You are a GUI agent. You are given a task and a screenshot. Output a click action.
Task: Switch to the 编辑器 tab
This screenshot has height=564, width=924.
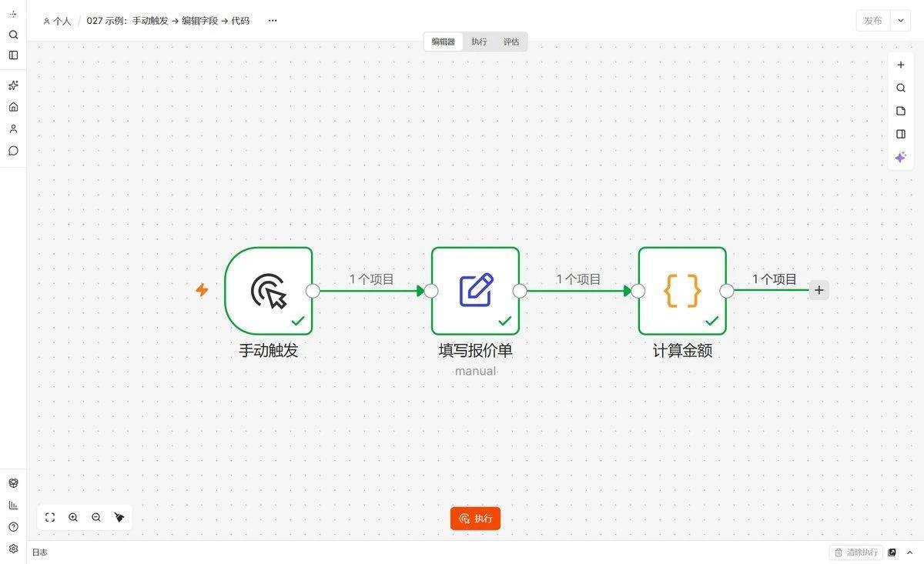(x=444, y=42)
